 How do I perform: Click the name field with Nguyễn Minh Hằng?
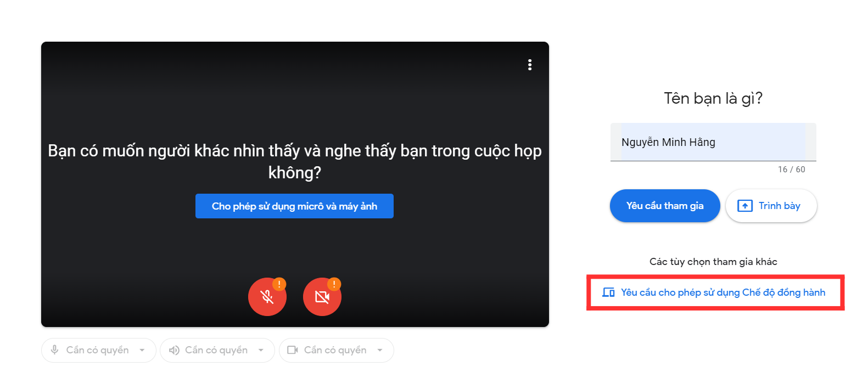tap(713, 142)
